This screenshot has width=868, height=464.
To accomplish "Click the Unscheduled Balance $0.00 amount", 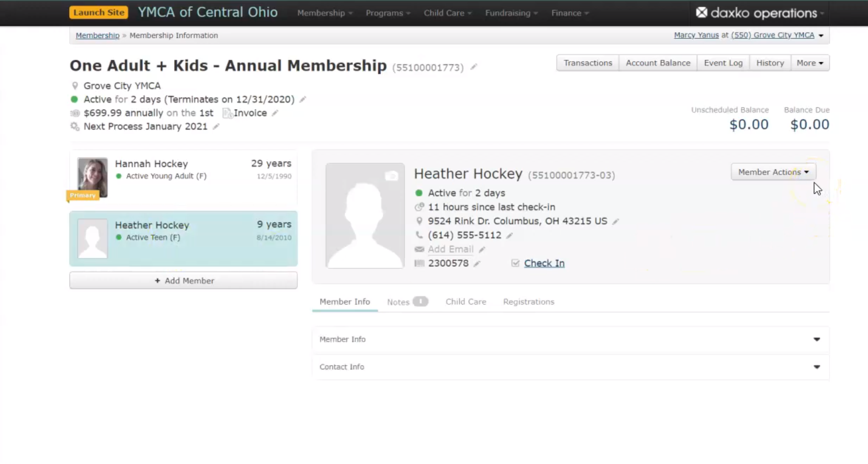I will 749,125.
